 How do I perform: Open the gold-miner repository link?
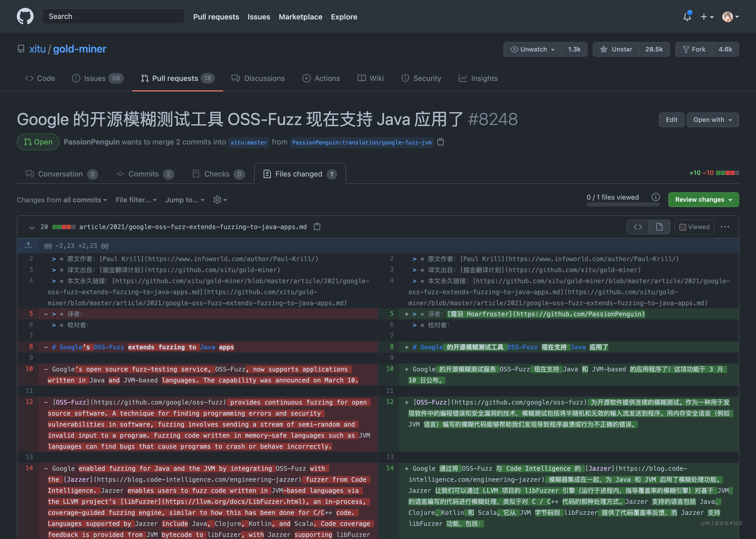(80, 49)
